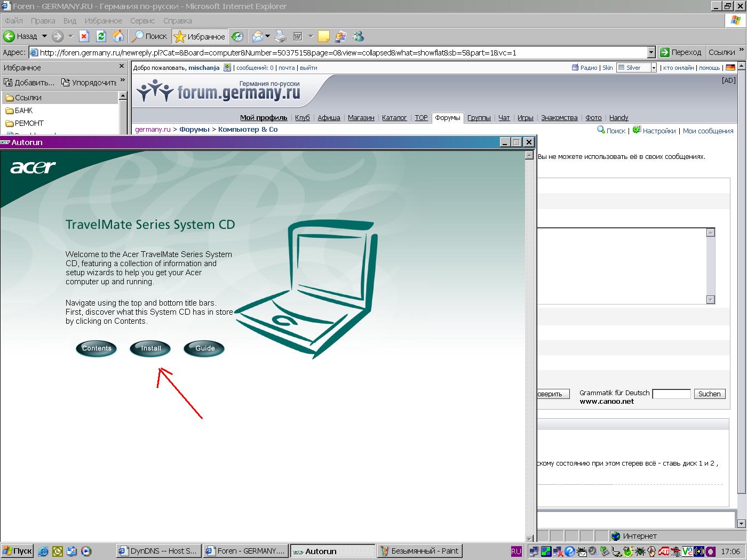Viewport: 747px width, 560px height.
Task: Open the Ссылки folder in favorites
Action: (28, 98)
